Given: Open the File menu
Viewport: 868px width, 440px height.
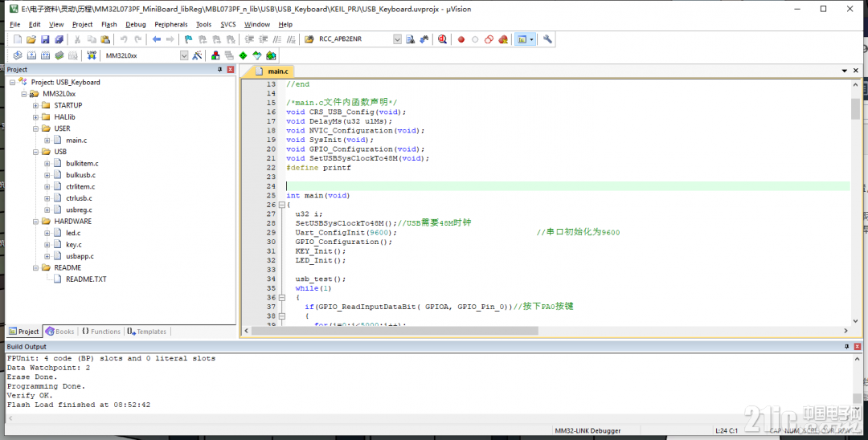Looking at the screenshot, I should [15, 24].
